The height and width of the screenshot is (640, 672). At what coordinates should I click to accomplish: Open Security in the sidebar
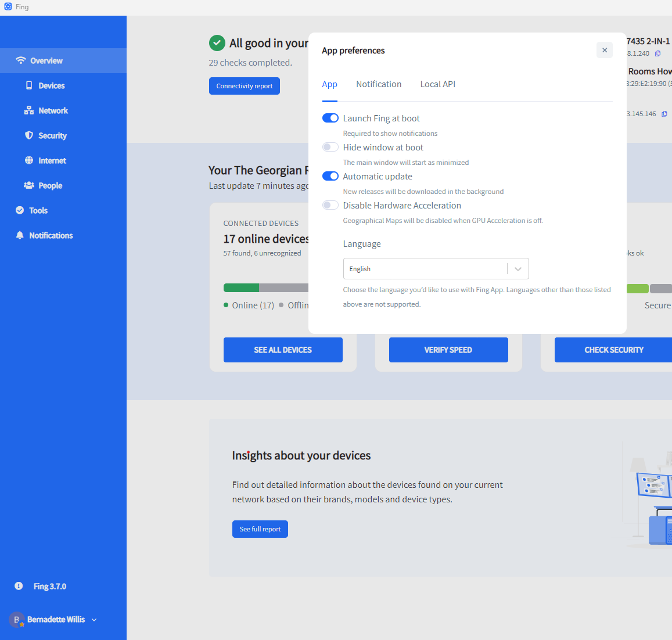click(x=63, y=135)
